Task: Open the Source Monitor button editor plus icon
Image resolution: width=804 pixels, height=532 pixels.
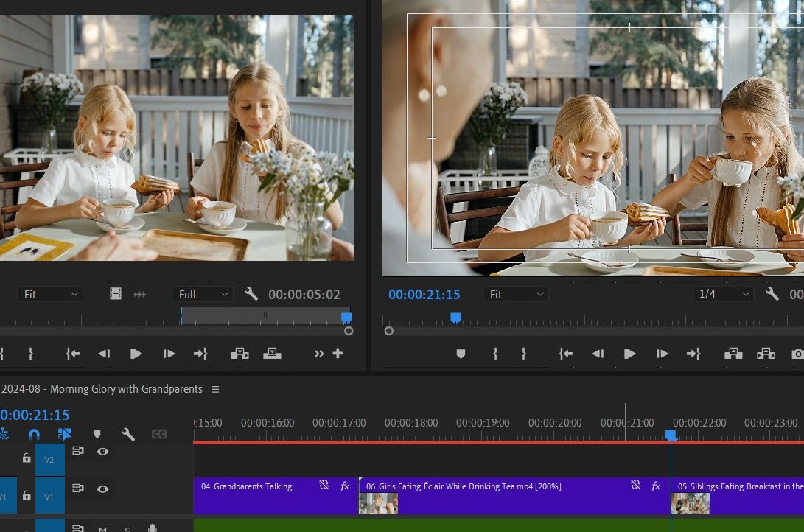Action: [338, 353]
